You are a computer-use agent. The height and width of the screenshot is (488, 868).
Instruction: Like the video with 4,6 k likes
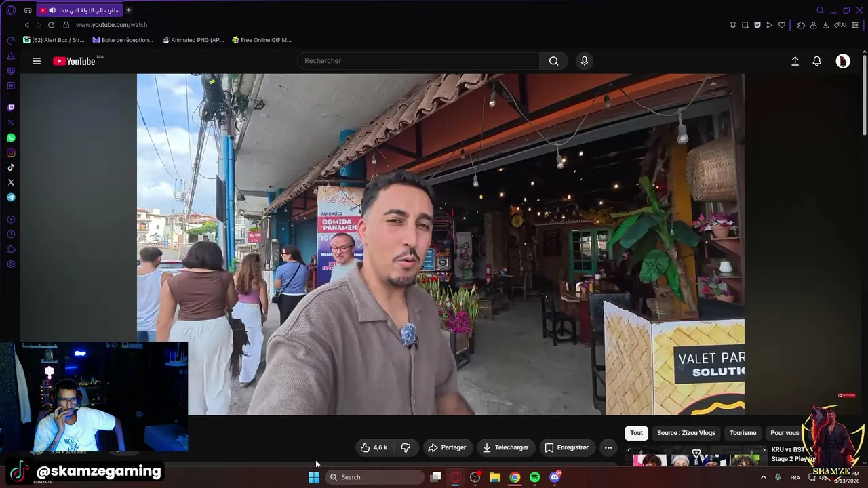(374, 447)
